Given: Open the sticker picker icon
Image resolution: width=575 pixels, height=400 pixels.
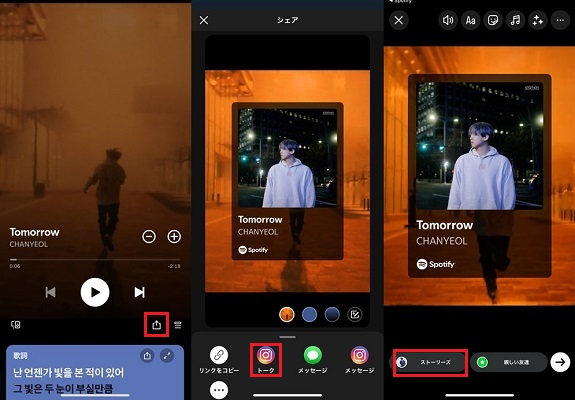Looking at the screenshot, I should 493,20.
